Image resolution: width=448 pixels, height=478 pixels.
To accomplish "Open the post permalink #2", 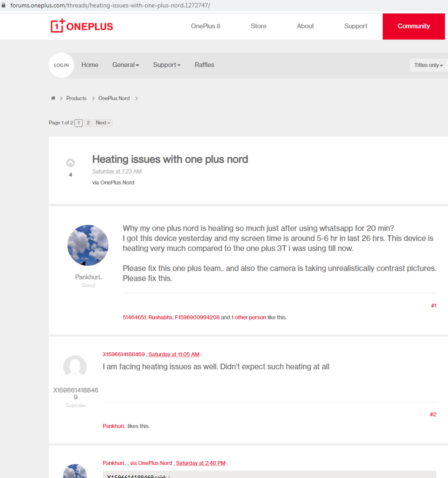I will click(x=433, y=415).
